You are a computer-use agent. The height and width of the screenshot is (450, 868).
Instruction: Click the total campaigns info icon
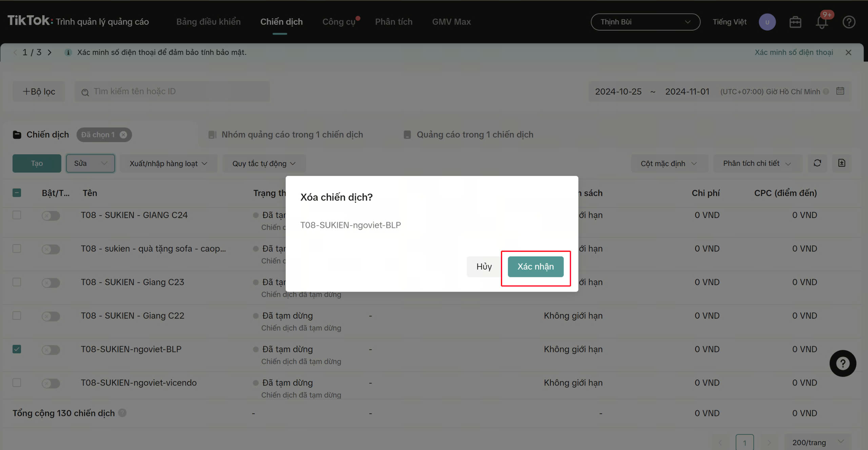coord(122,413)
